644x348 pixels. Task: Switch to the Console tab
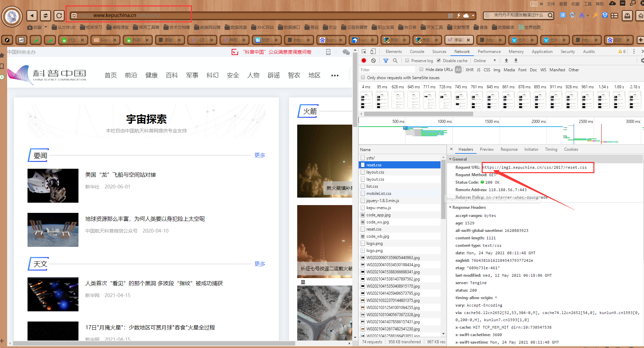[x=417, y=52]
